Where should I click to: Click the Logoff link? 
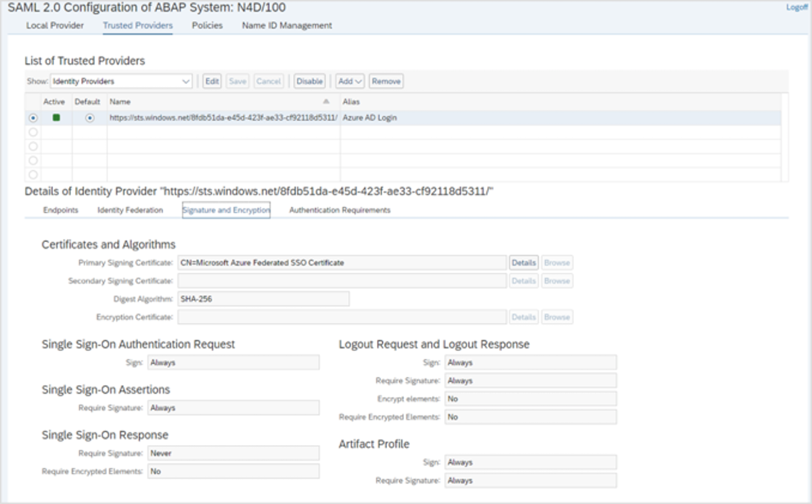point(796,7)
